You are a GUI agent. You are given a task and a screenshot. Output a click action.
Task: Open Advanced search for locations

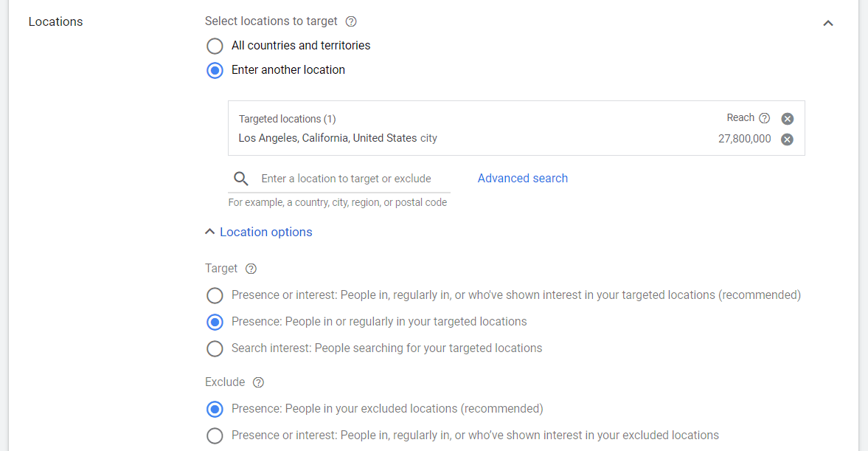pos(522,178)
